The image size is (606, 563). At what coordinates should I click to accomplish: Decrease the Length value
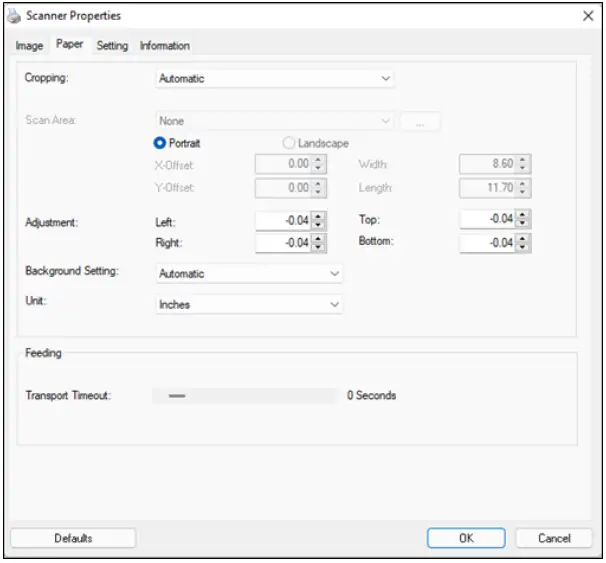[522, 192]
